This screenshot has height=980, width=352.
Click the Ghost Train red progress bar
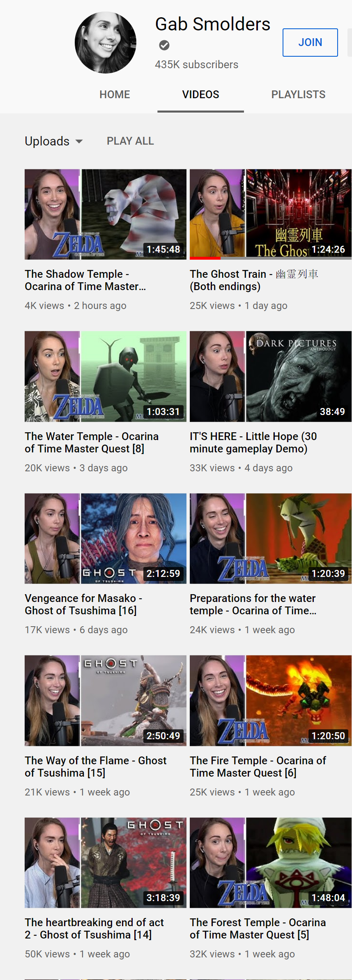205,258
